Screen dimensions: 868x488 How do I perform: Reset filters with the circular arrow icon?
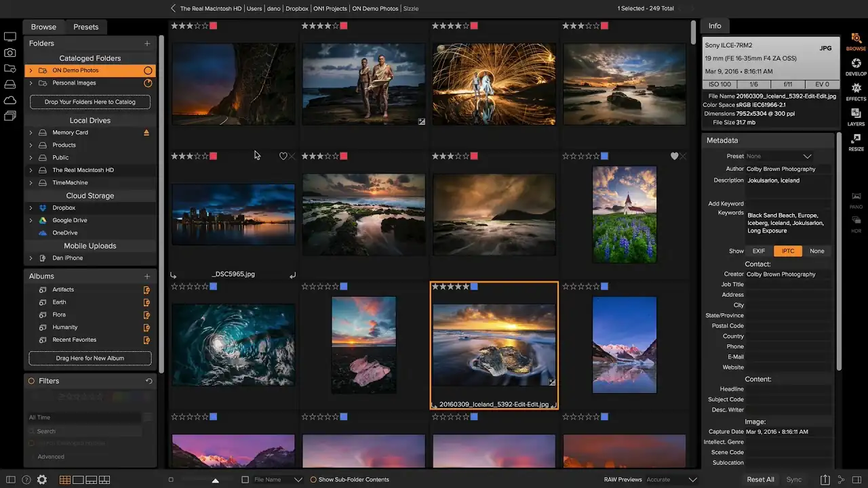pyautogui.click(x=149, y=381)
